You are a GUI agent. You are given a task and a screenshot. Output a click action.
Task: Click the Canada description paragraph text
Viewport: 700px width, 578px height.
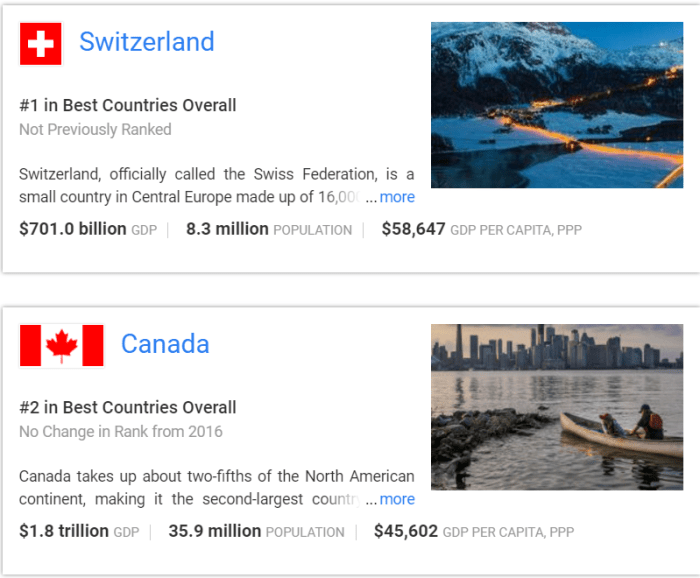point(200,487)
